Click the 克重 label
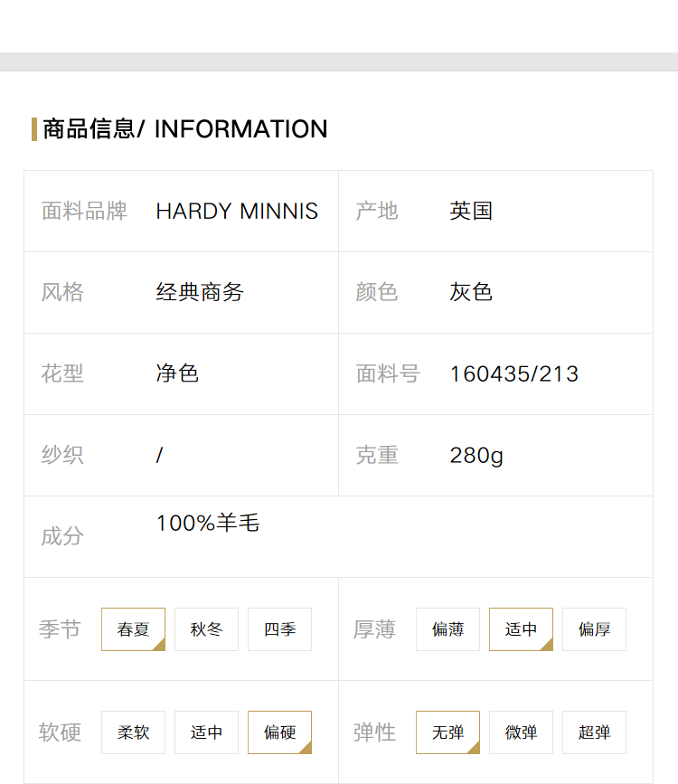The image size is (678, 784). tap(377, 455)
